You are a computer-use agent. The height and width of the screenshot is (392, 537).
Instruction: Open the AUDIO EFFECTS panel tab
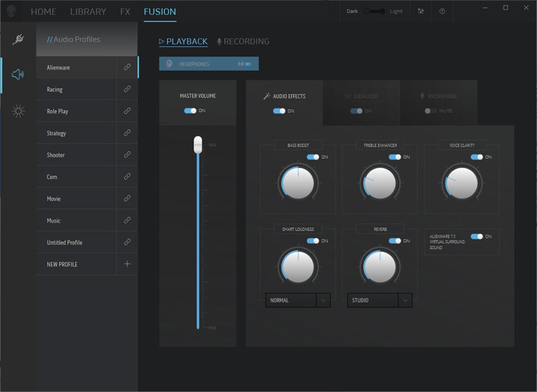pyautogui.click(x=284, y=102)
